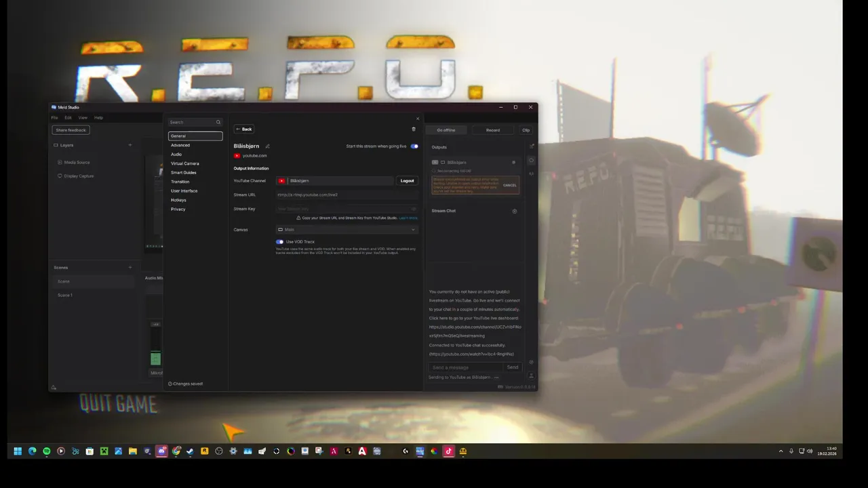Open the Help menu
The height and width of the screenshot is (488, 868).
click(x=98, y=118)
